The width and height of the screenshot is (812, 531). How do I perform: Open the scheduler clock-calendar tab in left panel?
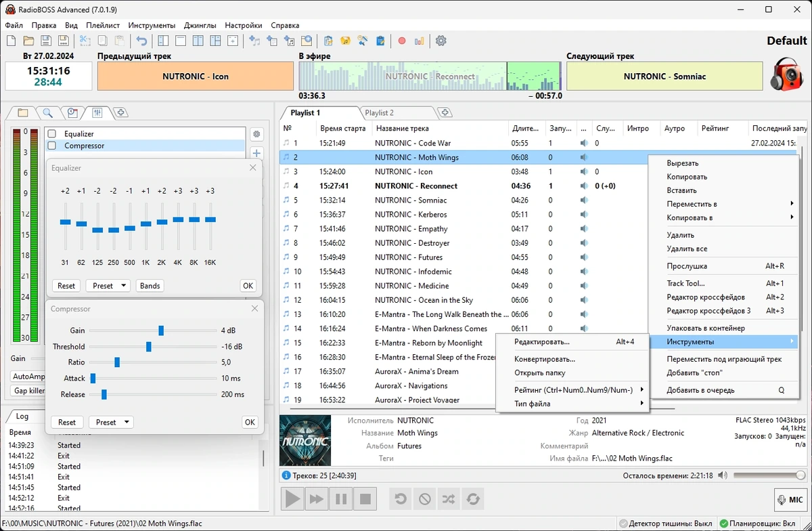(72, 112)
